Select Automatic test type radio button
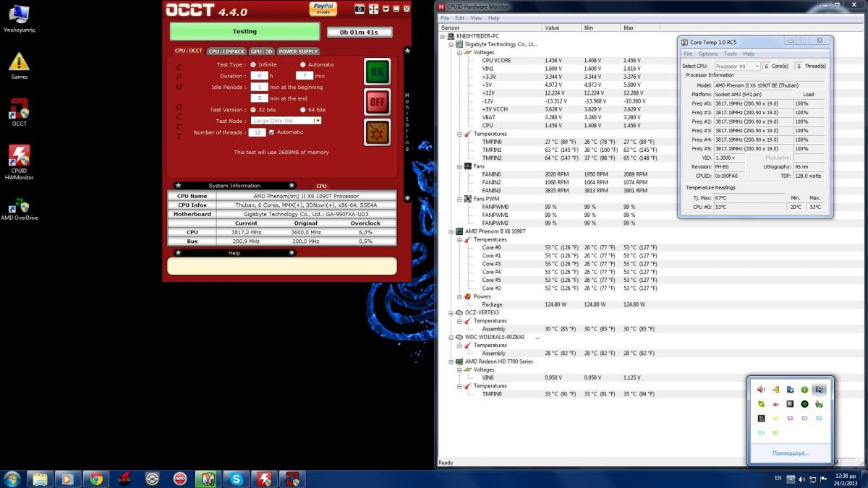Image resolution: width=868 pixels, height=488 pixels. (x=303, y=64)
